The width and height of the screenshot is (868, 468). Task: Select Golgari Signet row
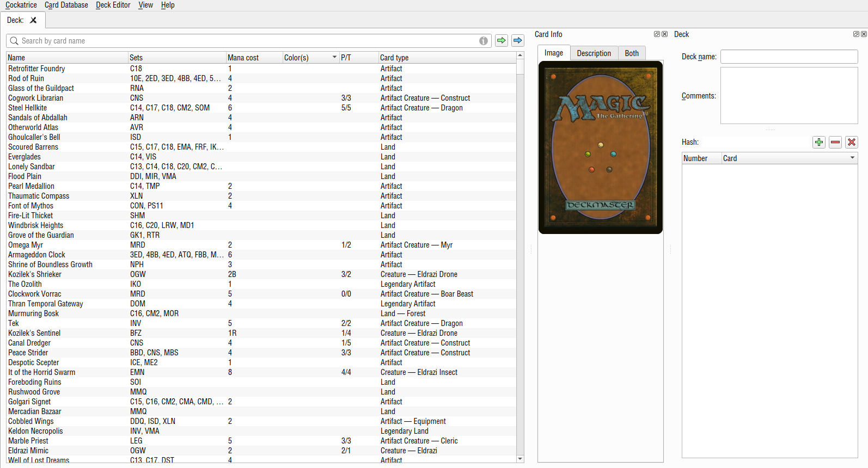[261, 402]
